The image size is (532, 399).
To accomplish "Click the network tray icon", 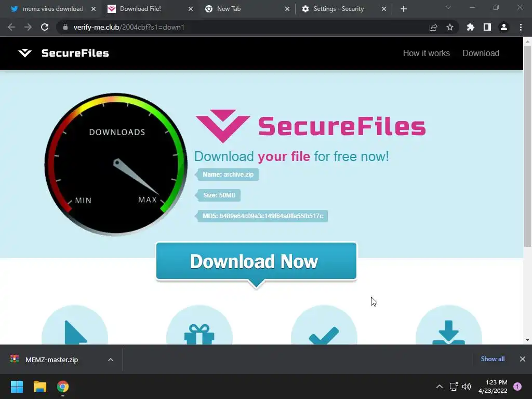I will click(x=454, y=387).
